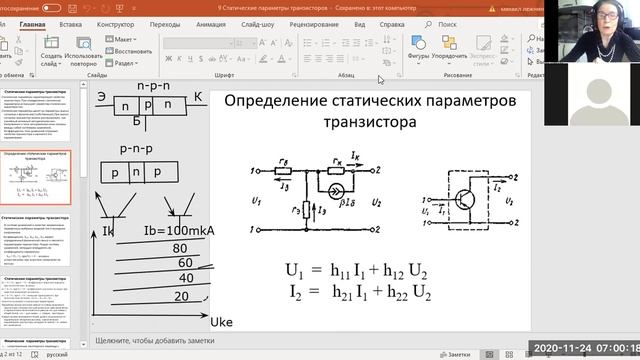Open the Слайд-шоу tab
The image size is (640, 360).
pos(258,24)
